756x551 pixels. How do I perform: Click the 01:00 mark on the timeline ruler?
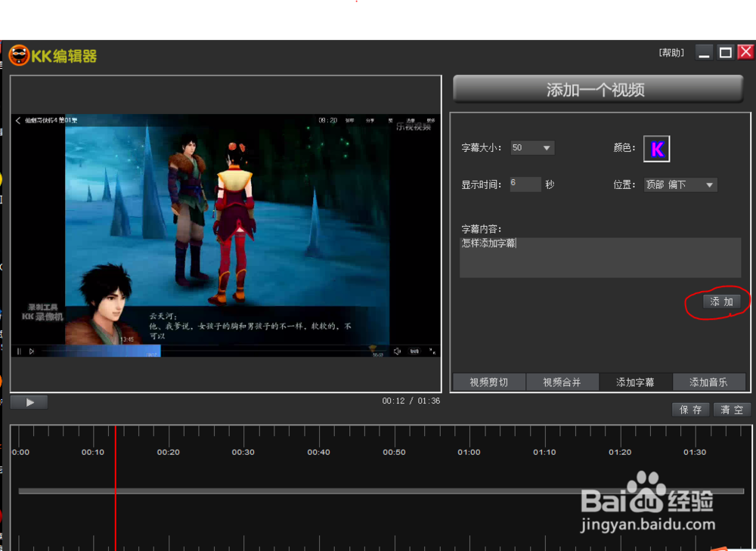point(469,452)
